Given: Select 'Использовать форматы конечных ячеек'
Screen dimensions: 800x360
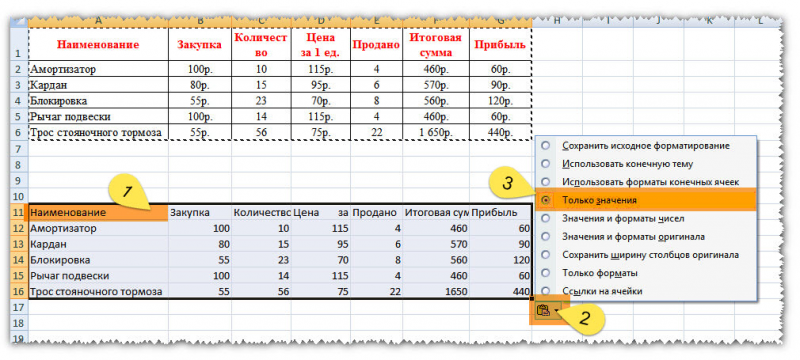Looking at the screenshot, I should coord(645,182).
